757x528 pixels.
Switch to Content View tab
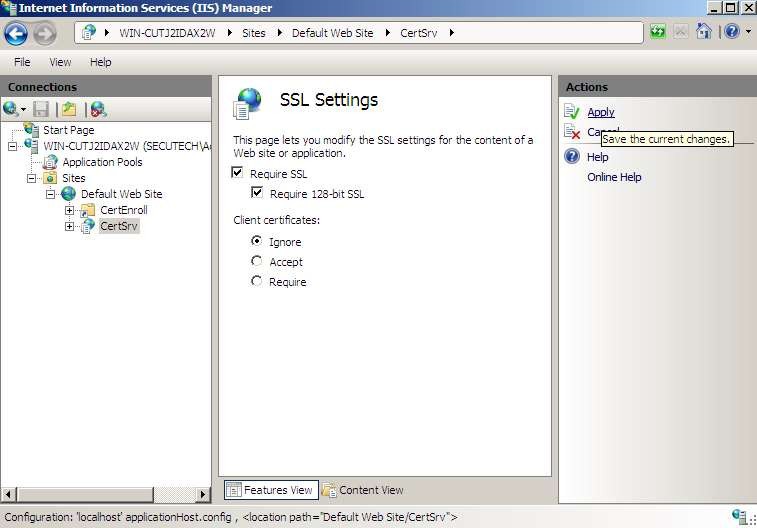coord(363,490)
